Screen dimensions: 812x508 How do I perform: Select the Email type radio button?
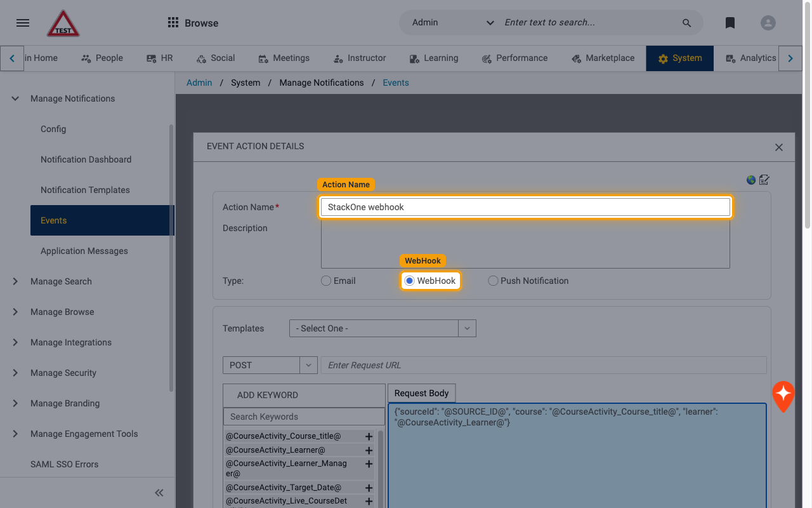pos(326,281)
